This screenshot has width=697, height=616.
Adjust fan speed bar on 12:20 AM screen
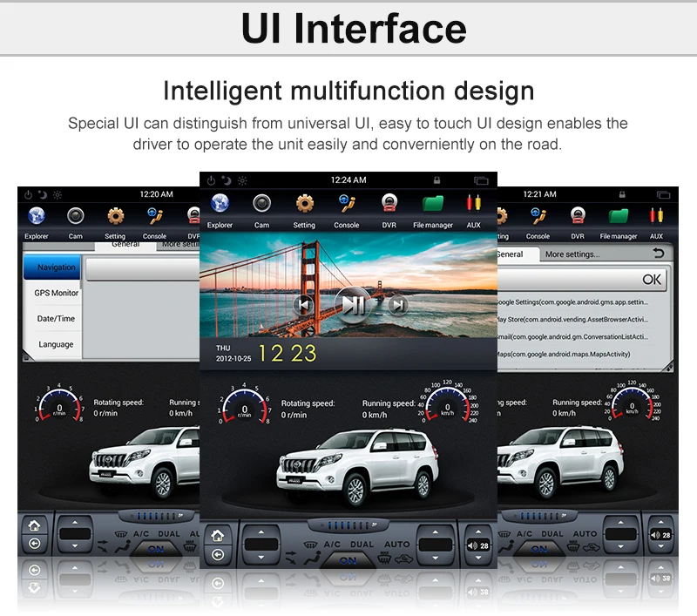(159, 516)
